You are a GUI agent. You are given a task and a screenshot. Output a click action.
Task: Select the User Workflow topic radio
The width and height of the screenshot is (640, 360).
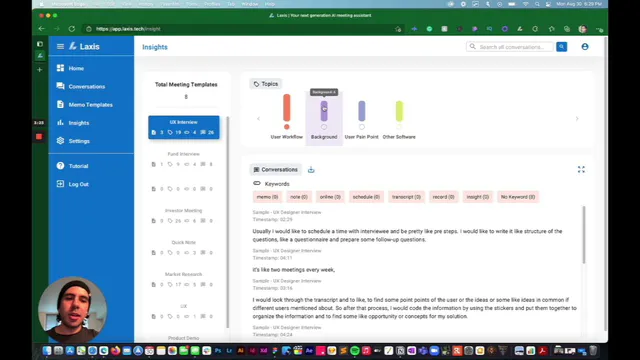[287, 127]
